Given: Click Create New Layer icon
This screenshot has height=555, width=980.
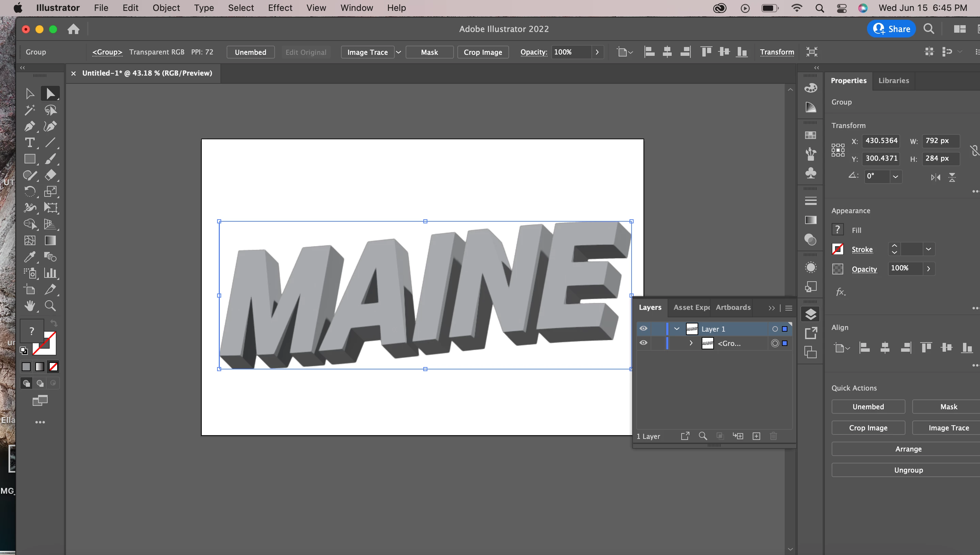Looking at the screenshot, I should 756,436.
